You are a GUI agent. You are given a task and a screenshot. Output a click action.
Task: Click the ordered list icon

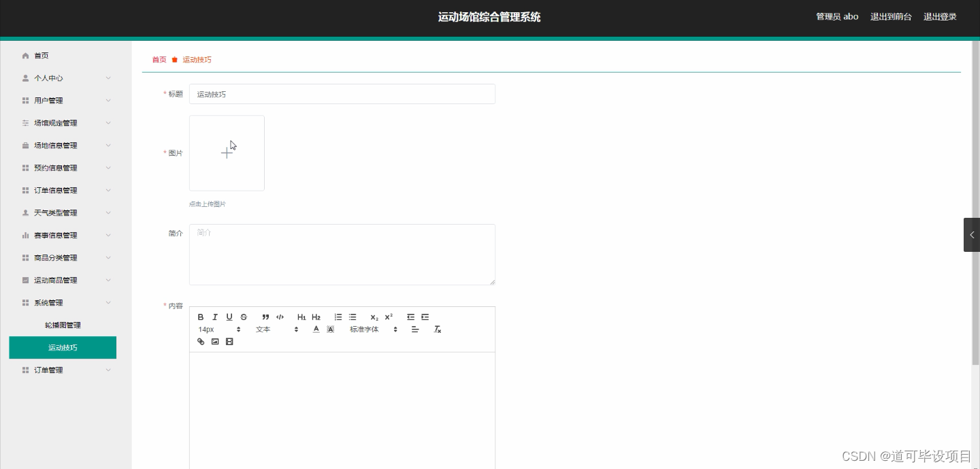(338, 317)
